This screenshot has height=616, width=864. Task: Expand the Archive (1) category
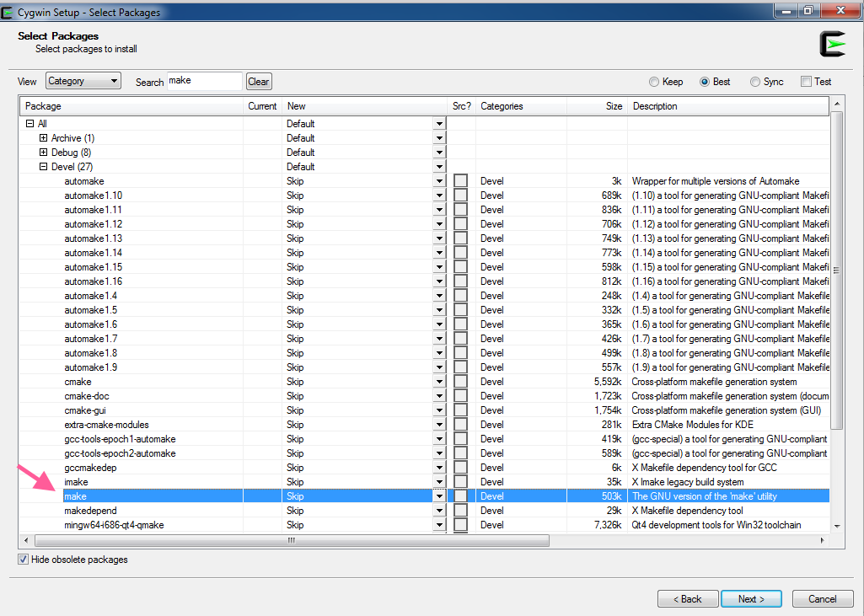[44, 137]
